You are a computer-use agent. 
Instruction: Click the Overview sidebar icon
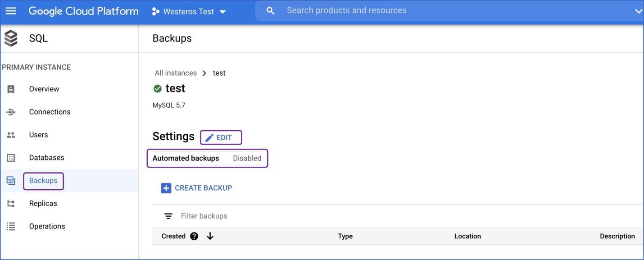click(11, 89)
